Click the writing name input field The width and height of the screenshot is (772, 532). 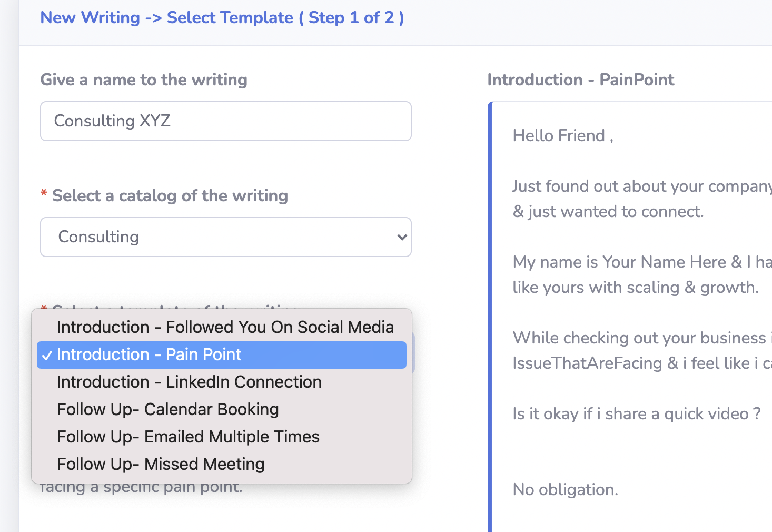coord(226,121)
